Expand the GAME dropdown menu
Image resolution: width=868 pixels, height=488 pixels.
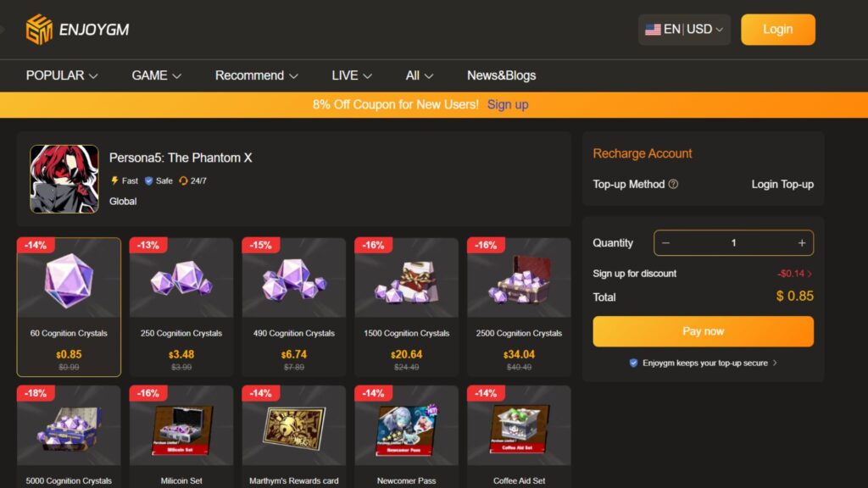coord(156,75)
